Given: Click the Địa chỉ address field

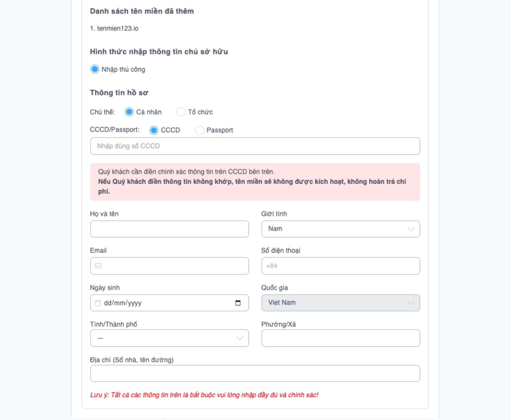Looking at the screenshot, I should (x=255, y=373).
